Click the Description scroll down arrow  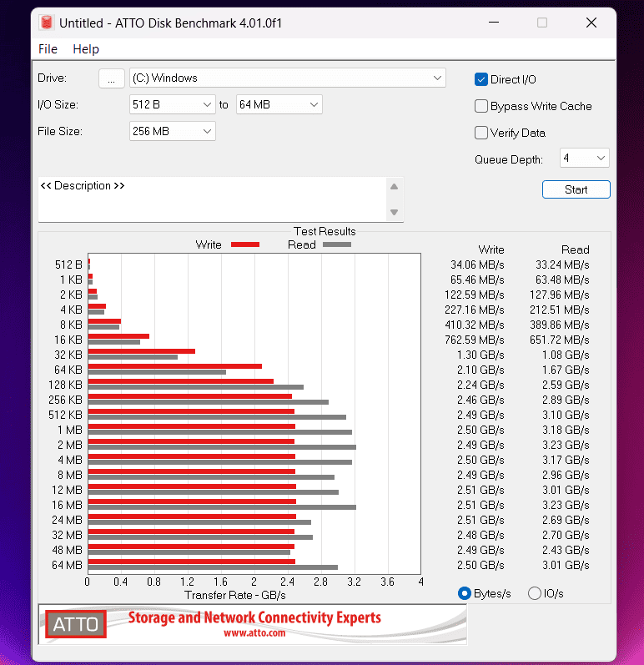click(x=395, y=212)
